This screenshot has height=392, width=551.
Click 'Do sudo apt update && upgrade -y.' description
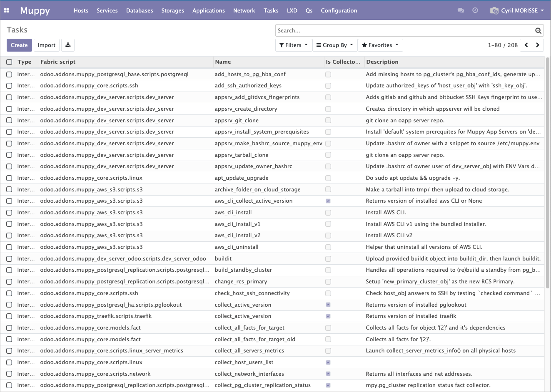(413, 178)
